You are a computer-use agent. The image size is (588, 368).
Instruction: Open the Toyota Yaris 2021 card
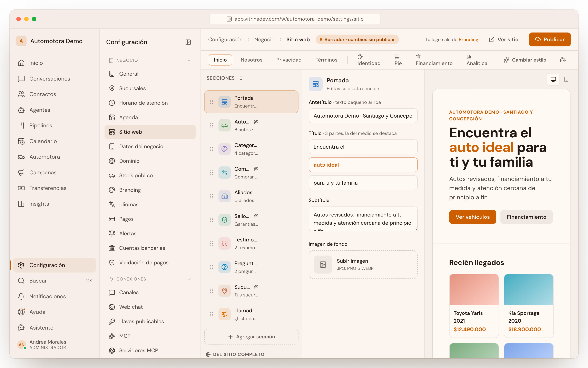tap(474, 306)
